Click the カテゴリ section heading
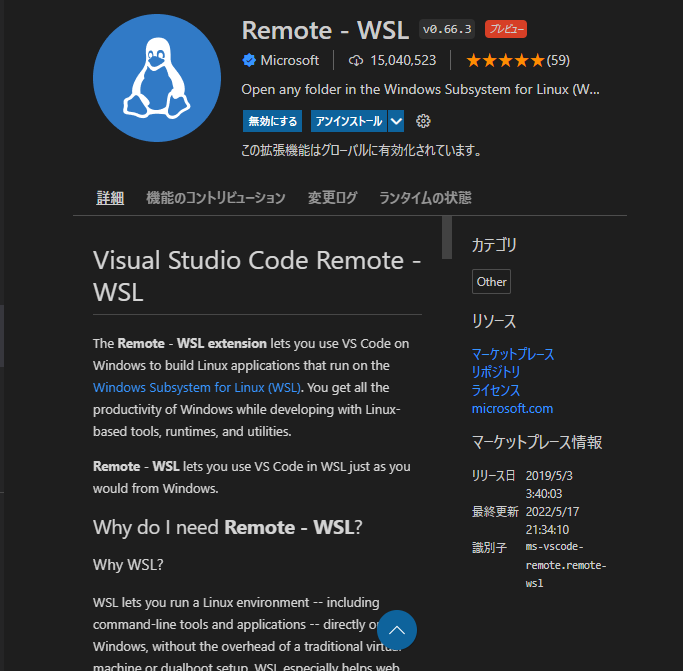Screen dimensions: 683x671 click(494, 245)
